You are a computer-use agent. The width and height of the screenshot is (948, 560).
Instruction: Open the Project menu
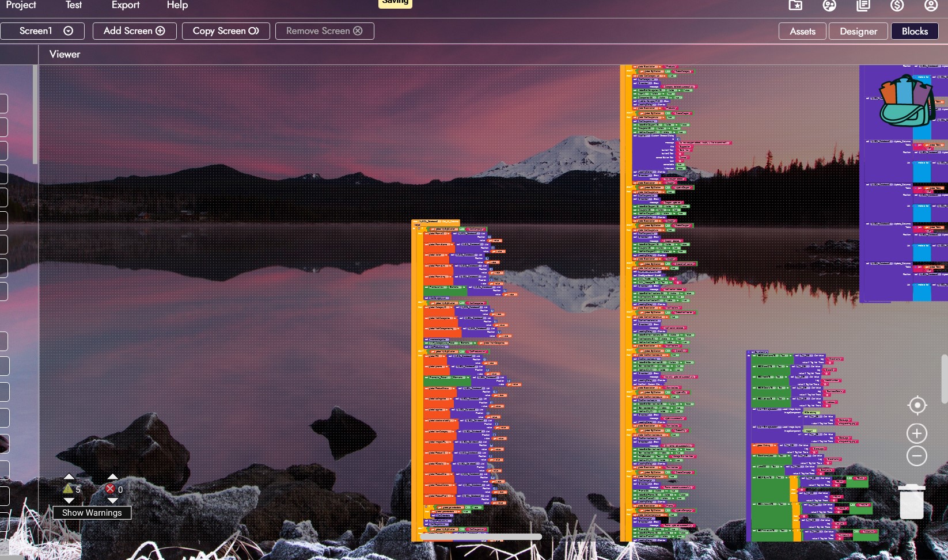(21, 5)
